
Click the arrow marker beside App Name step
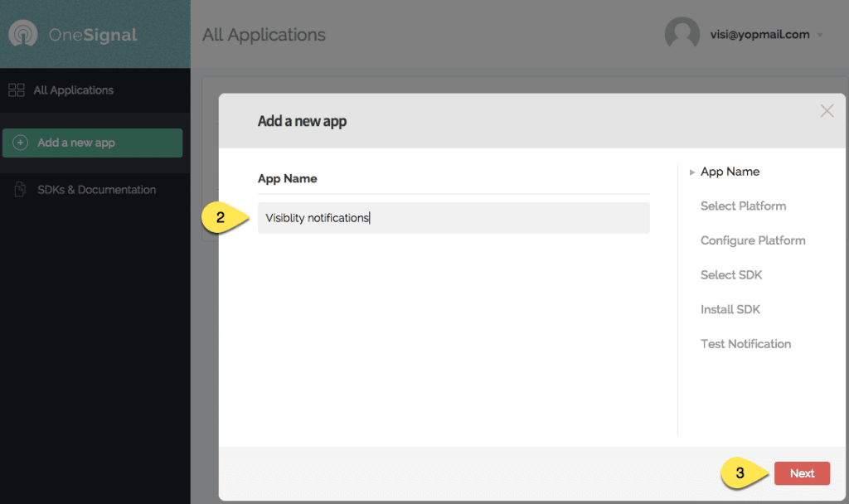(x=692, y=172)
